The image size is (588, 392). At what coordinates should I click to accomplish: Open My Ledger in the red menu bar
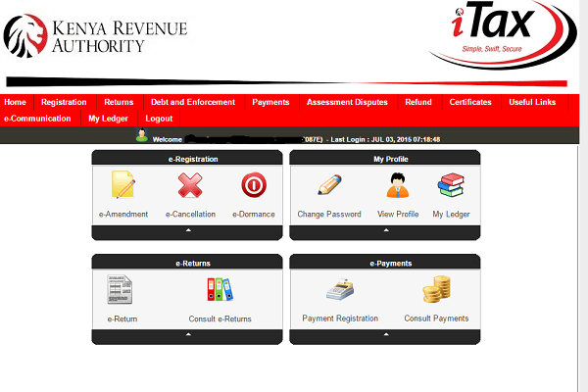(x=108, y=119)
